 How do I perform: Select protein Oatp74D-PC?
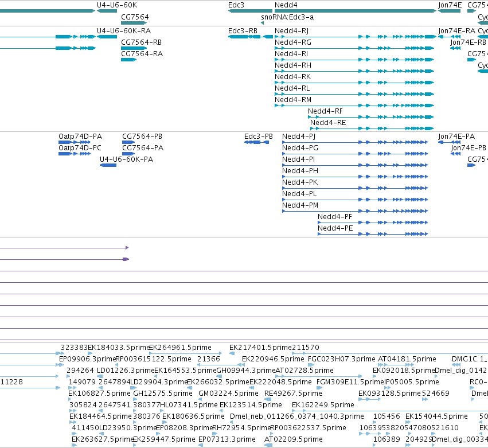[x=75, y=154]
